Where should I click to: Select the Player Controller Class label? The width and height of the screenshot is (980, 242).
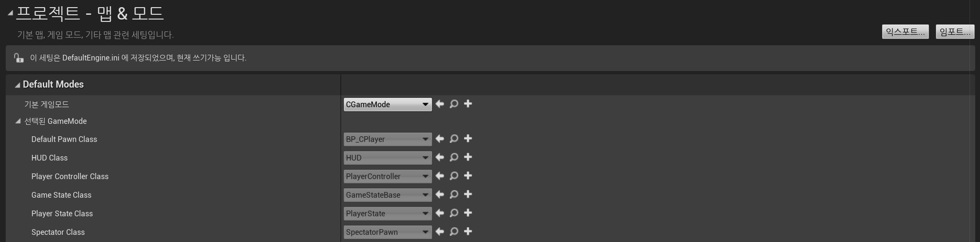[x=70, y=176]
